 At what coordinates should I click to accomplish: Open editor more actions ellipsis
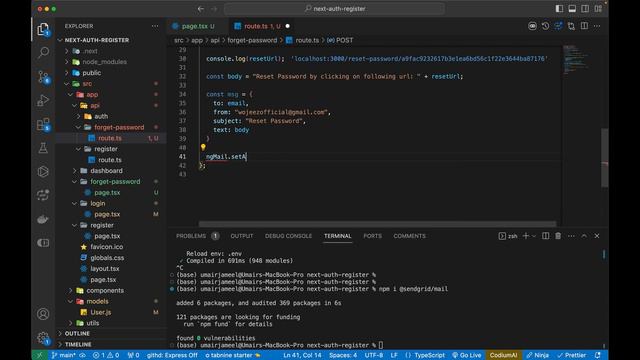pyautogui.click(x=597, y=26)
